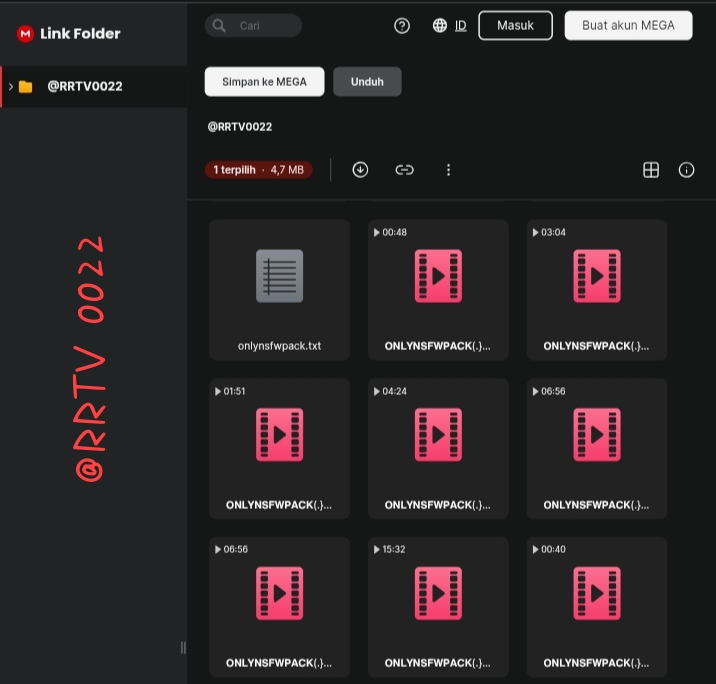Click Buat akun MEGA button
The image size is (716, 684).
[628, 26]
